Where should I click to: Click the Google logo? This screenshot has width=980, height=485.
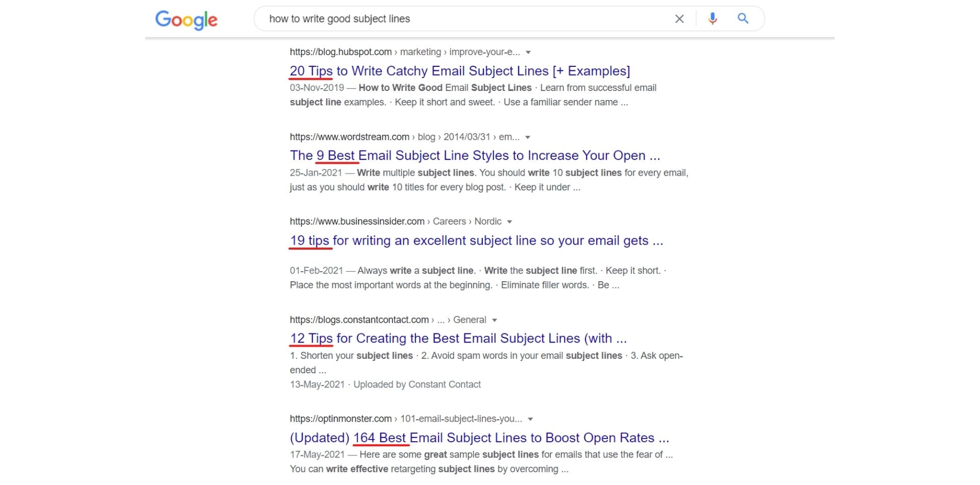(x=186, y=19)
